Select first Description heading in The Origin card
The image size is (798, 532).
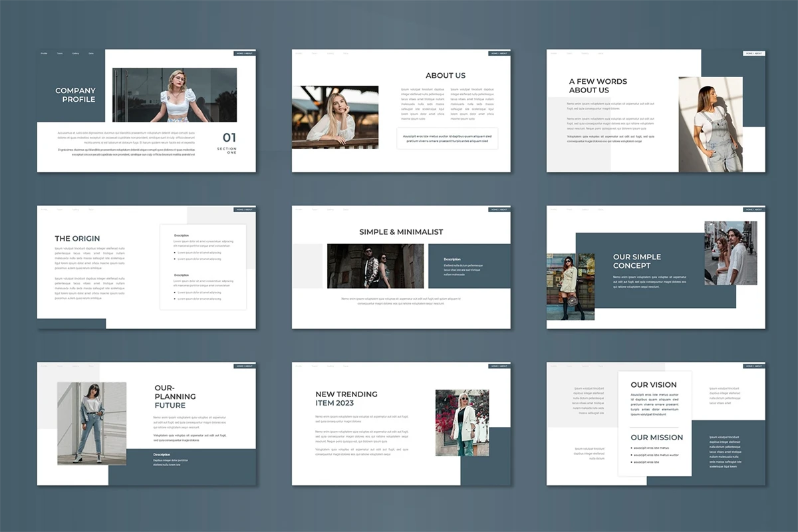click(x=182, y=235)
